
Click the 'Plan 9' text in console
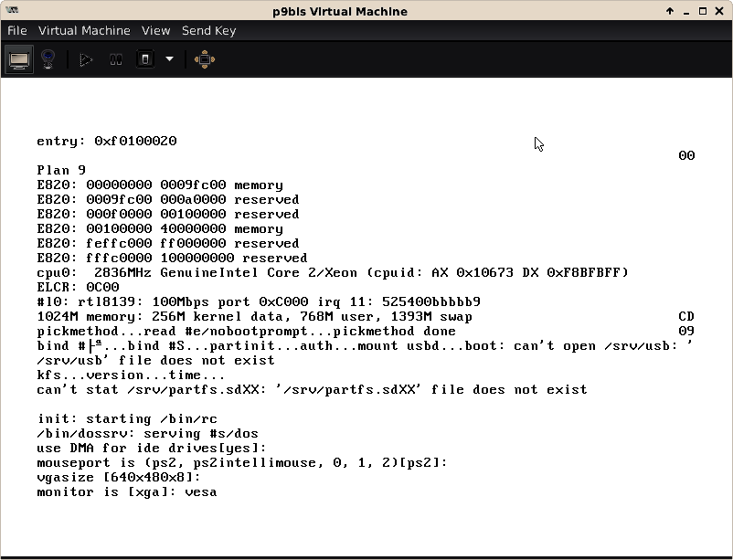click(x=61, y=170)
